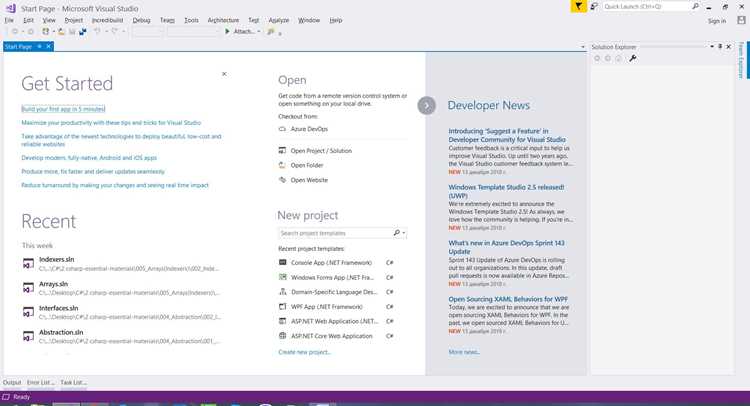
Task: Click the Open File toolbar icon
Action: point(62,32)
